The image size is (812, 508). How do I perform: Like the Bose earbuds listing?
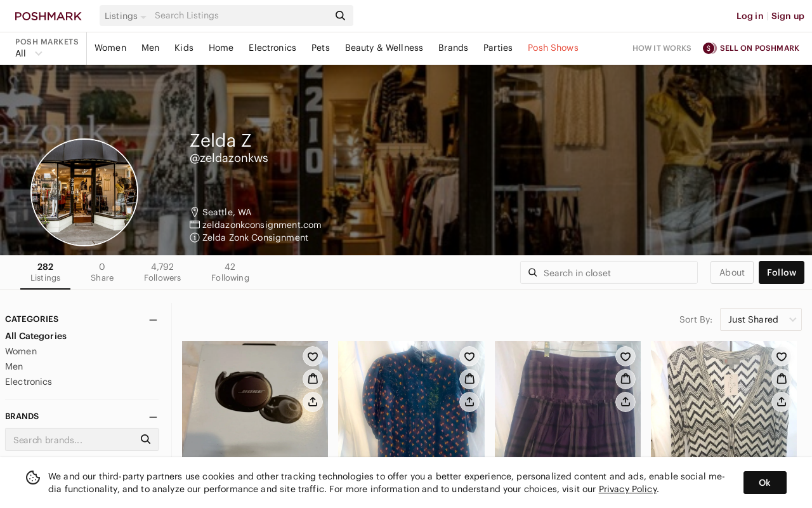click(313, 357)
